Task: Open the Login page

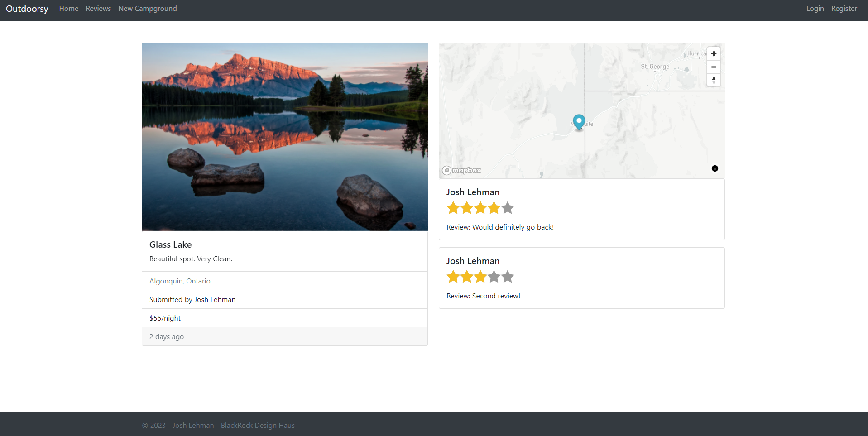Action: (815, 9)
